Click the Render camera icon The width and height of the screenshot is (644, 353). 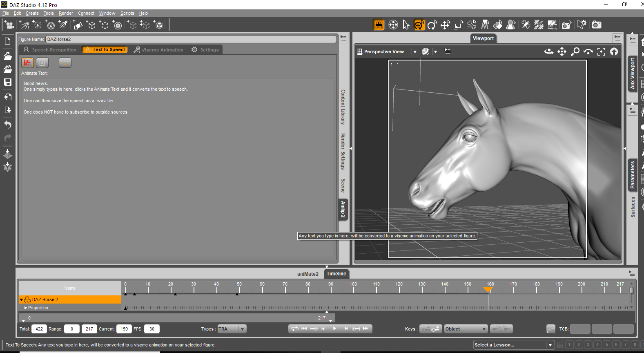pos(597,25)
